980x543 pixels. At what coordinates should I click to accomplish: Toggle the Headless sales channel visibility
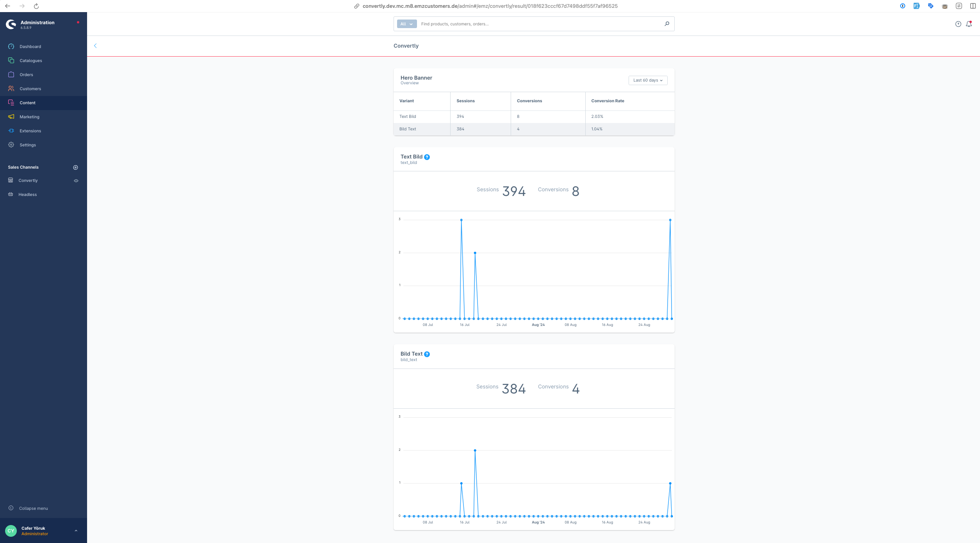(75, 194)
